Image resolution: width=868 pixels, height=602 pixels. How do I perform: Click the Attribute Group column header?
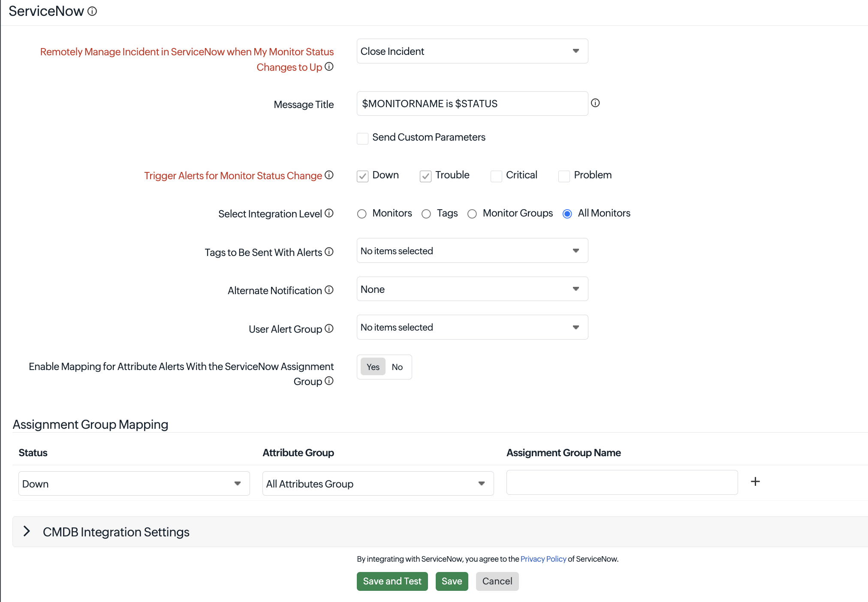298,453
